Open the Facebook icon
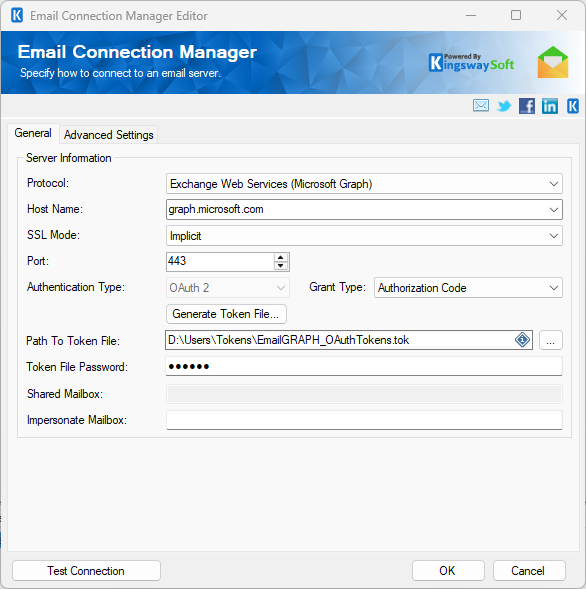 [x=527, y=106]
